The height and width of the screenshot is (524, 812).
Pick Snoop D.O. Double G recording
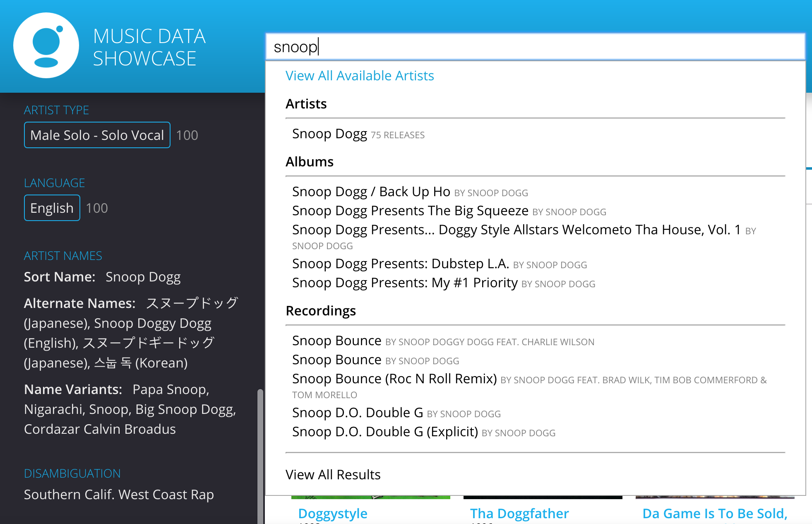tap(357, 413)
